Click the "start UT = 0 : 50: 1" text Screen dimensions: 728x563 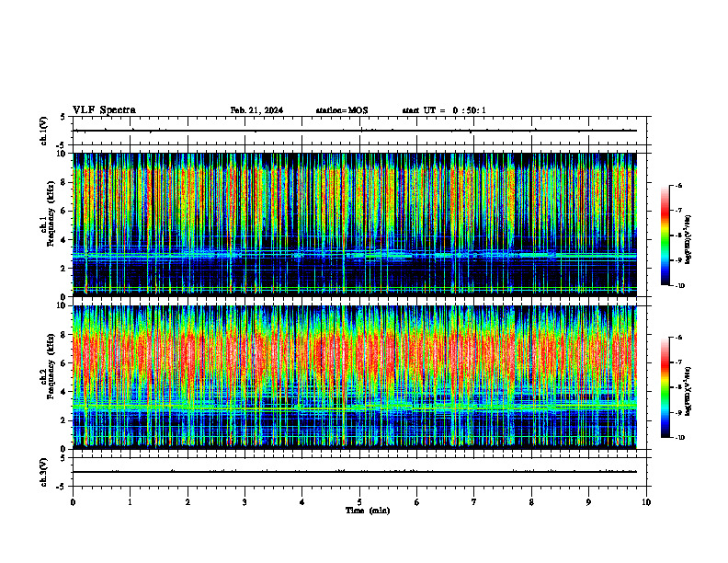[x=444, y=110]
